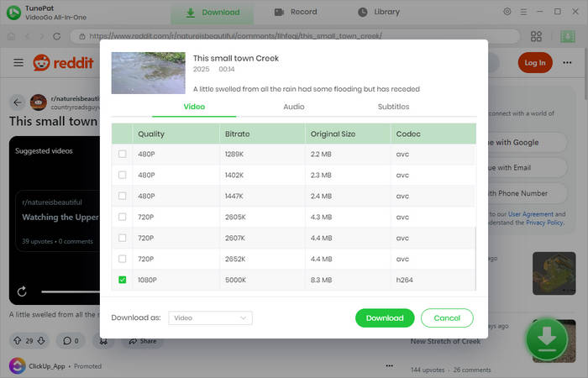Click the Share arrow button

pos(142,341)
